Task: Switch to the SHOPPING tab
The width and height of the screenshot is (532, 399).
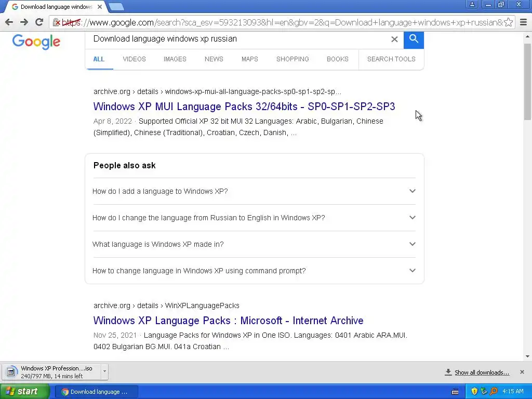Action: click(292, 59)
